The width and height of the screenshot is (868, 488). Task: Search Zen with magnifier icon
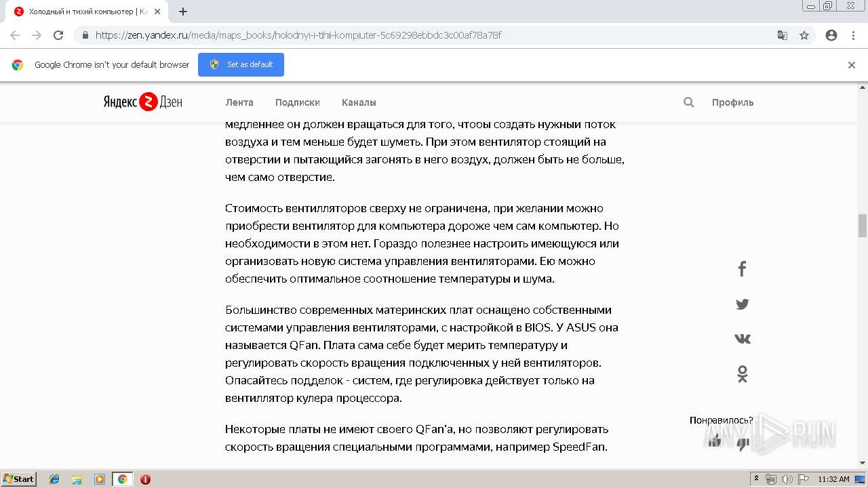click(688, 102)
